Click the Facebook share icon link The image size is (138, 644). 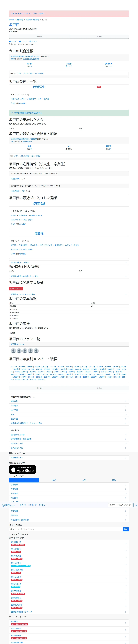23,42
